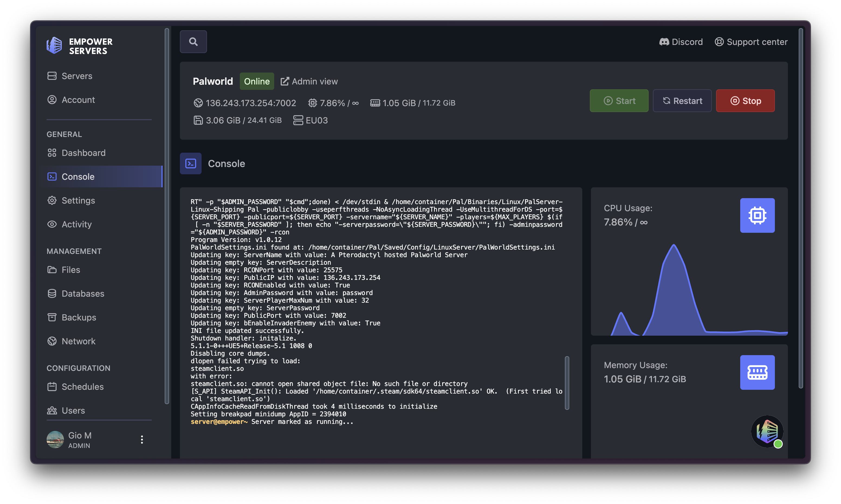The width and height of the screenshot is (841, 504).
Task: Start the Palworld server
Action: [619, 101]
